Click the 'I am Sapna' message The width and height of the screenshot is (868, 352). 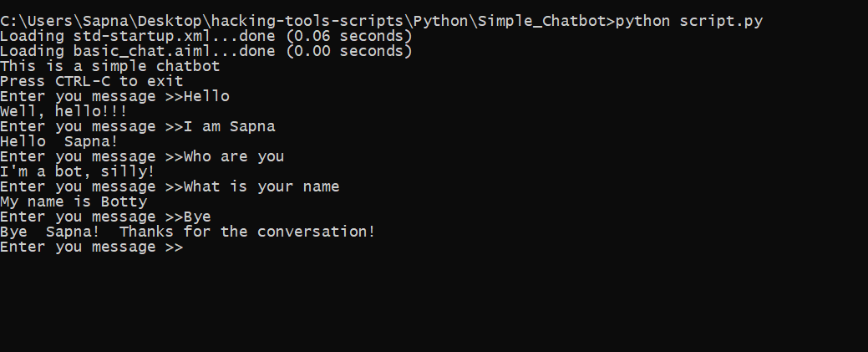pos(229,126)
